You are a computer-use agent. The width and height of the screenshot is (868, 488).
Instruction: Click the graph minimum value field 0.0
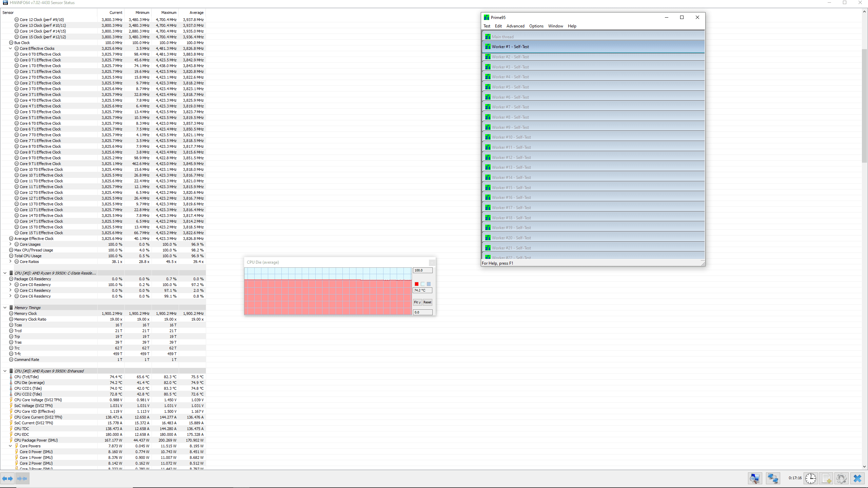[422, 312]
